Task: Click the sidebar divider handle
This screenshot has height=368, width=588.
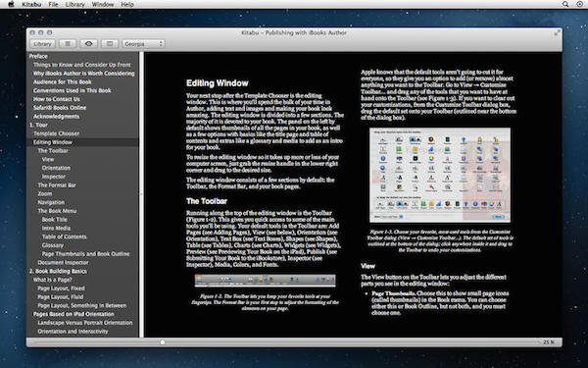Action: click(x=141, y=194)
